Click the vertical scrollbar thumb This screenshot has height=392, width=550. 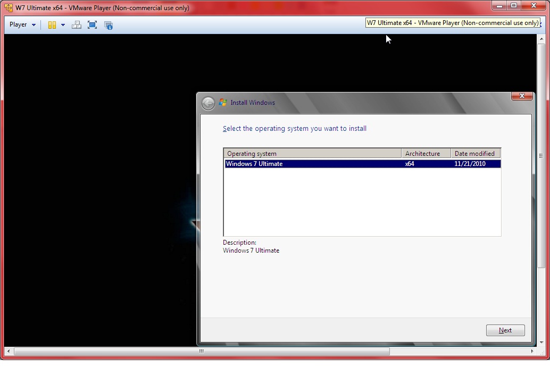pyautogui.click(x=541, y=156)
